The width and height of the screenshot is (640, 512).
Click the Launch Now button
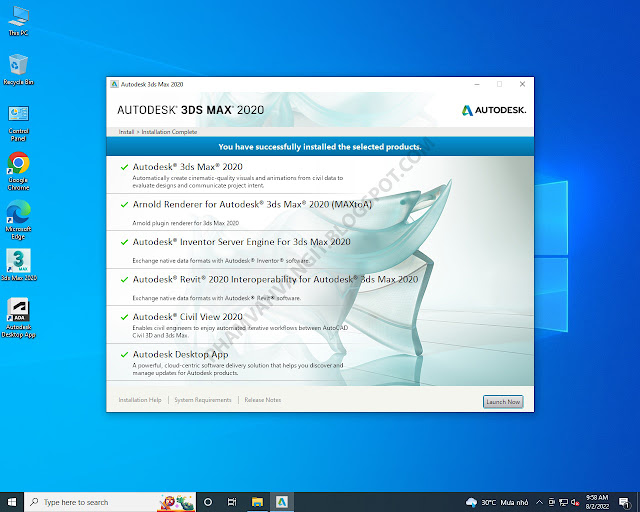[503, 402]
